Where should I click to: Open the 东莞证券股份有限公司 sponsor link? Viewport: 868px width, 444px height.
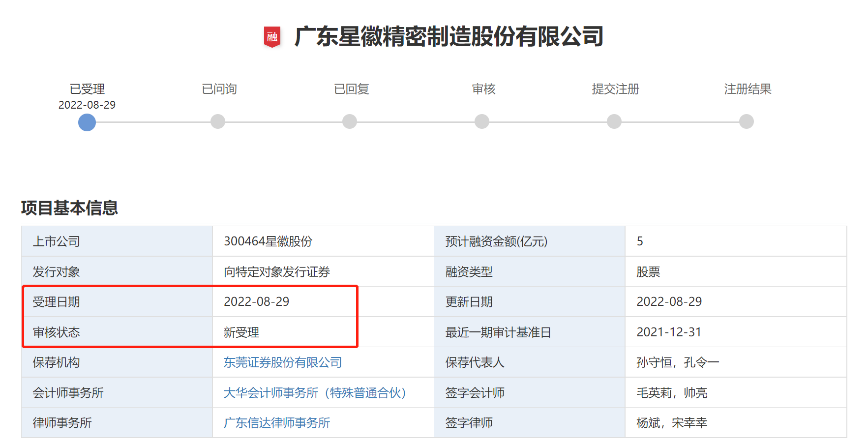(x=283, y=362)
